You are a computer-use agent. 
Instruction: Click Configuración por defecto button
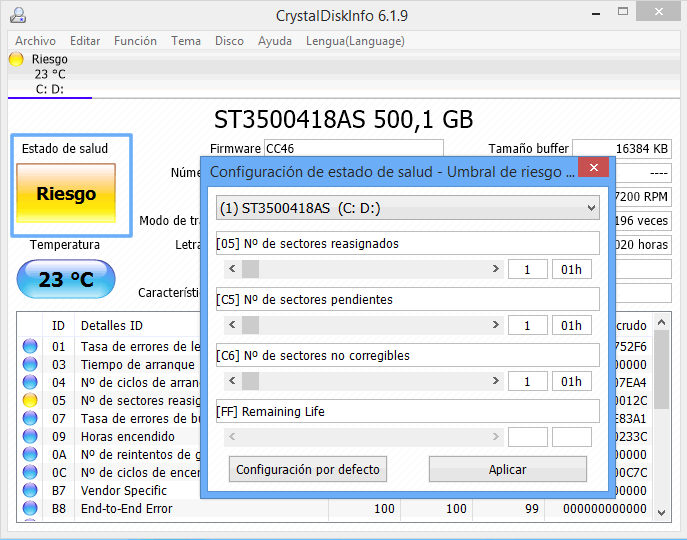click(x=307, y=469)
